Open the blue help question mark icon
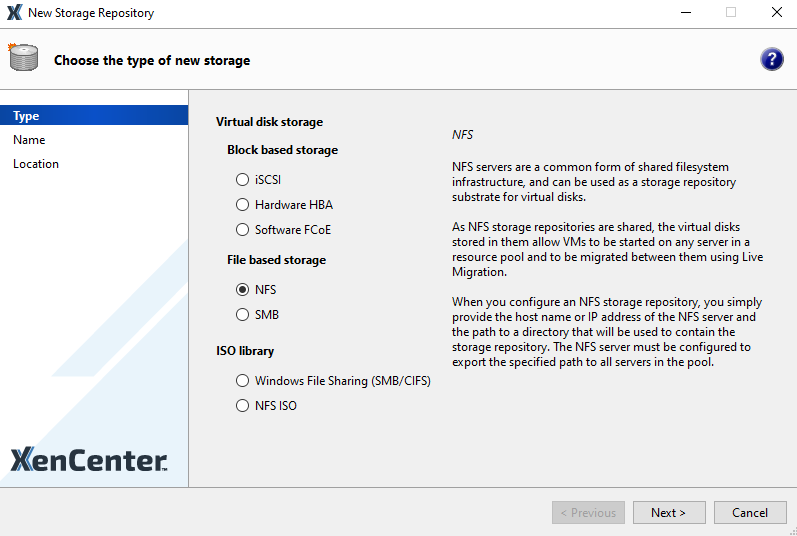Screen dimensions: 797x536 coord(772,59)
